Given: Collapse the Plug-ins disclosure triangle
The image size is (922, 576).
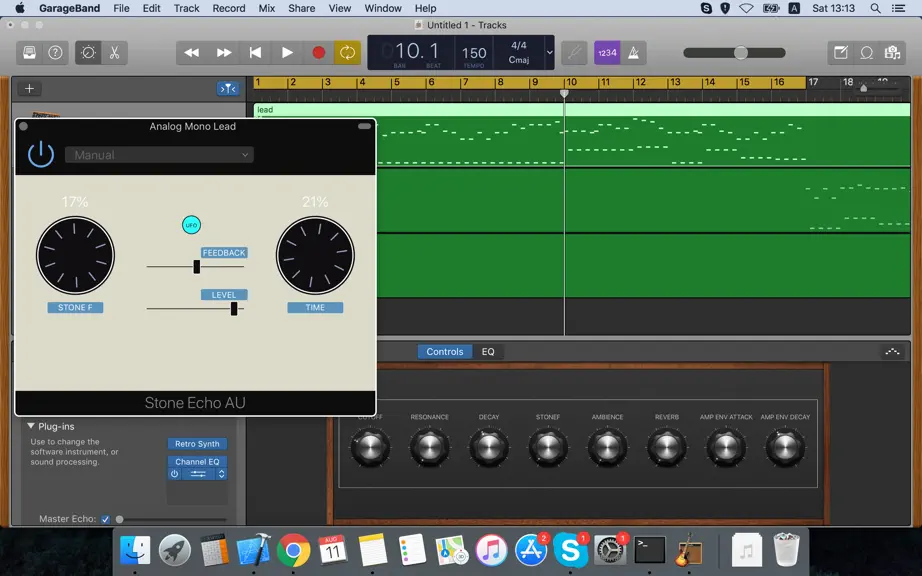Looking at the screenshot, I should click(31, 426).
